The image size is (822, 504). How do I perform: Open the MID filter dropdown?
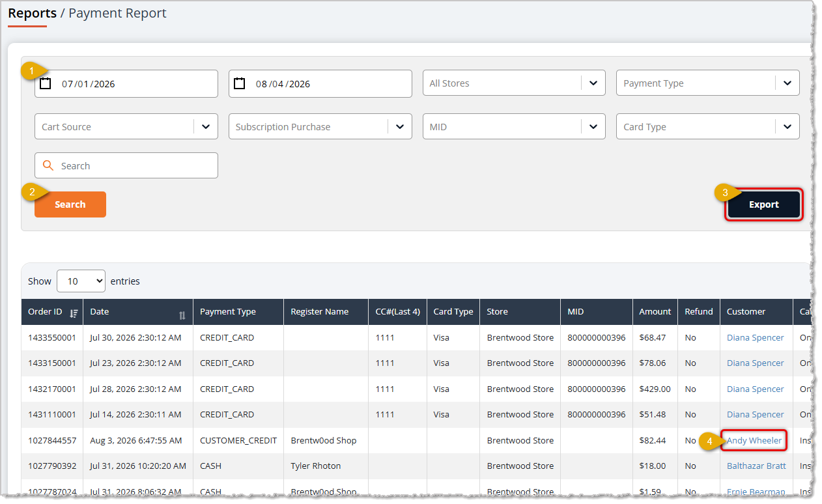(x=514, y=126)
